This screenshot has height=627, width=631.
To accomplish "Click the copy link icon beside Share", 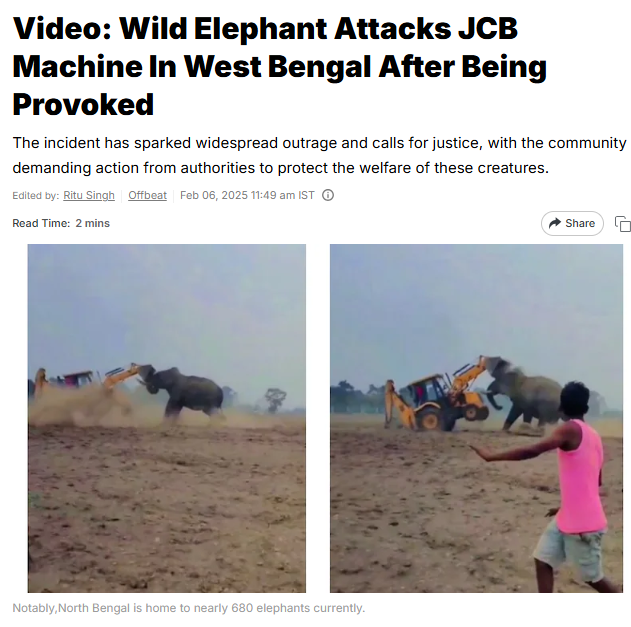I will (623, 224).
